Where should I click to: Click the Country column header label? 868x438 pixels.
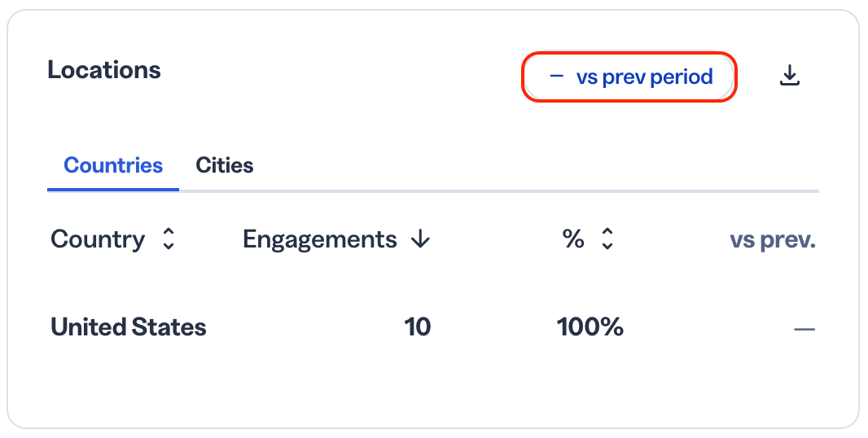tap(98, 239)
